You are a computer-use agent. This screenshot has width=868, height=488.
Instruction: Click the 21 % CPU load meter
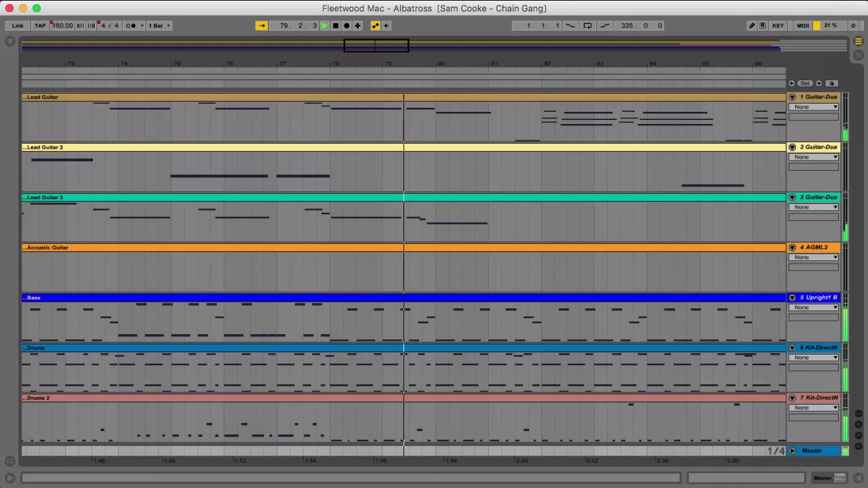pos(830,26)
